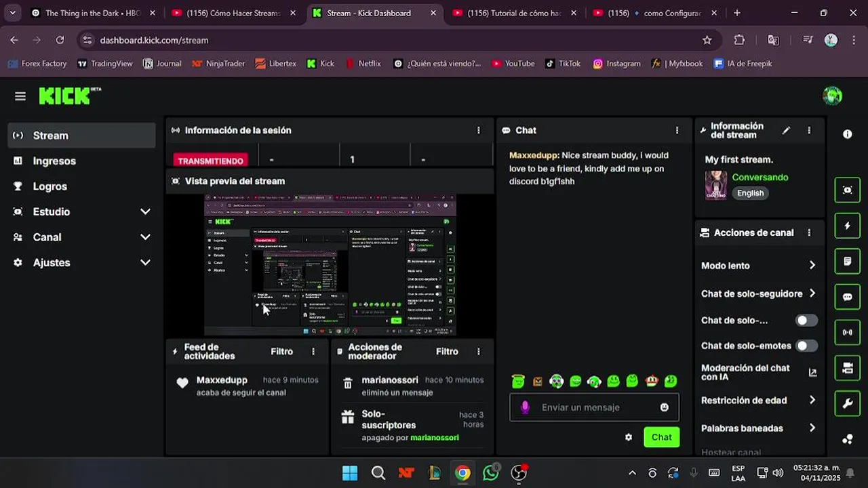Screen dimensions: 868x488
Task: Click Filtro in Feed de actividades
Action: (282, 351)
